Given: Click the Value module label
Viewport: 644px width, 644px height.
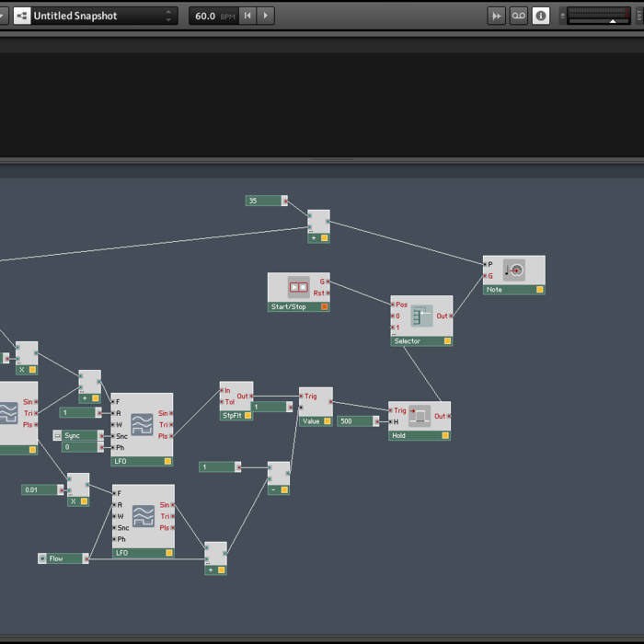Looking at the screenshot, I should 311,421.
